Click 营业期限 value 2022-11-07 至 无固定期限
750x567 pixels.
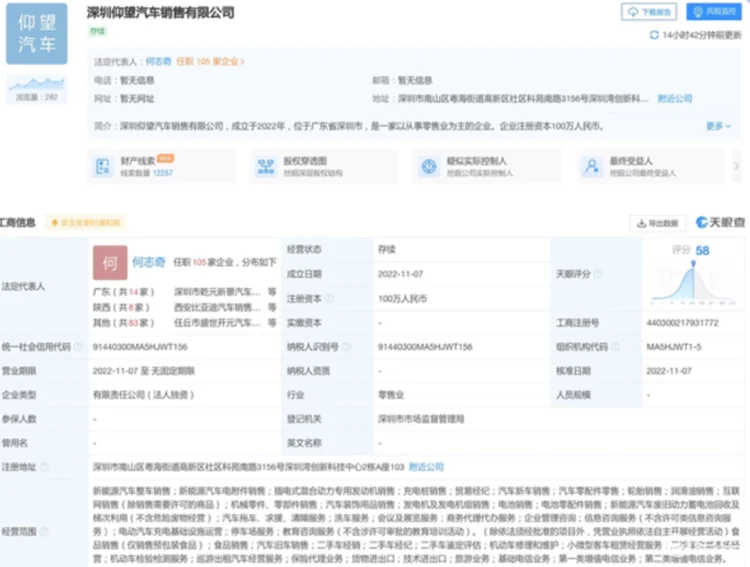[x=143, y=371]
